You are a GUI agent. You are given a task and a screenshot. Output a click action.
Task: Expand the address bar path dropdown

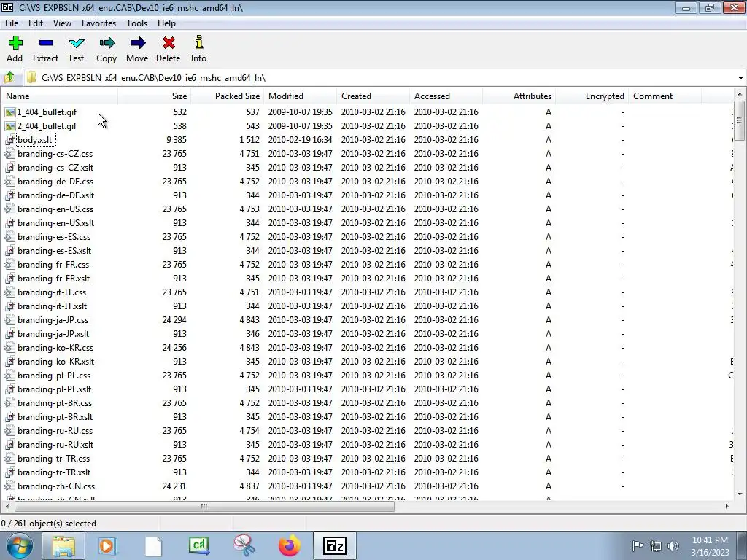click(x=740, y=77)
